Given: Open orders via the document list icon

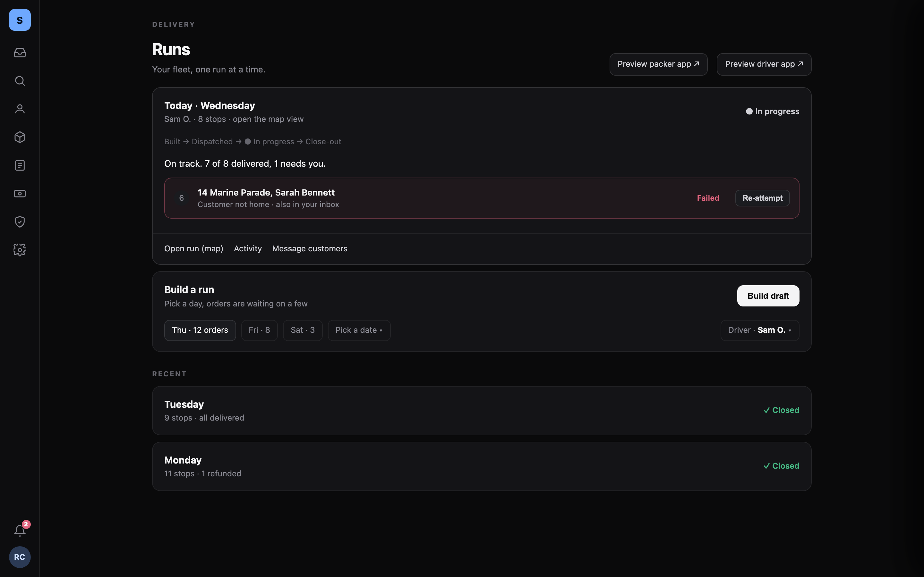Looking at the screenshot, I should (20, 166).
